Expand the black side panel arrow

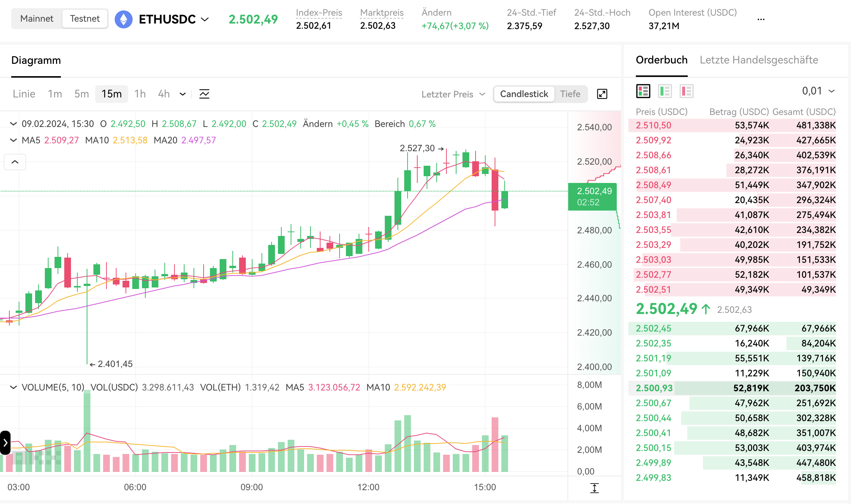5,443
